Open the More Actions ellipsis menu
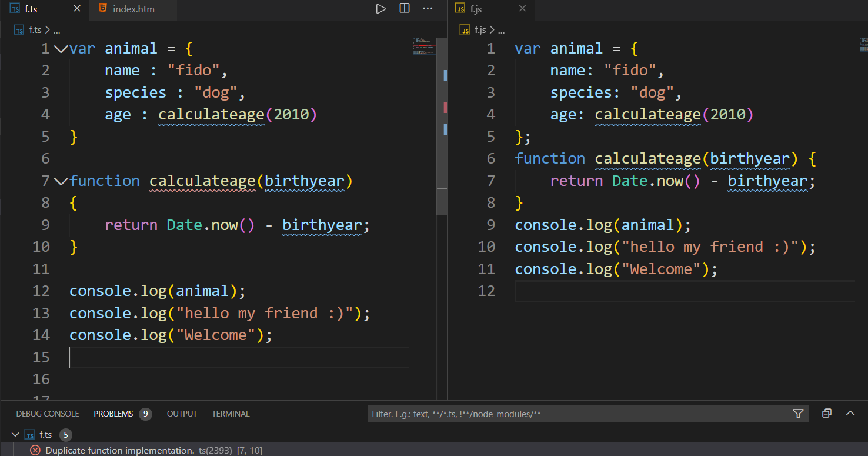The width and height of the screenshot is (868, 456). pos(428,9)
